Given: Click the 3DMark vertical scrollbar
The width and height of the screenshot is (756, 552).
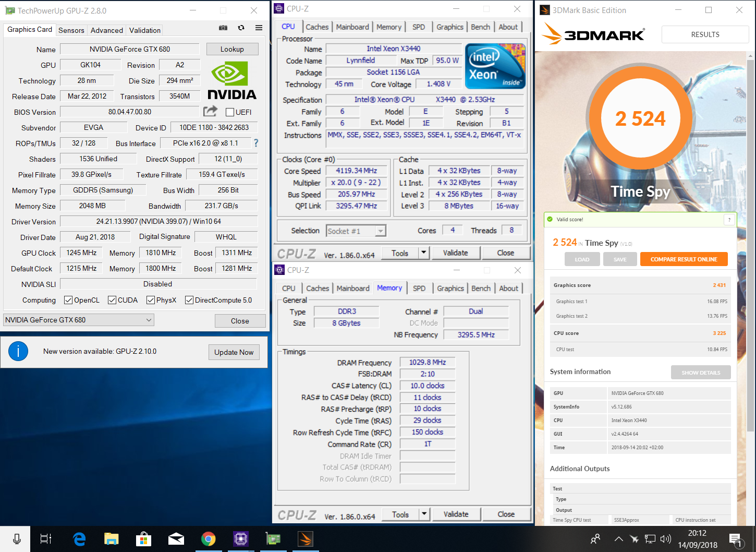Looking at the screenshot, I should point(751,245).
